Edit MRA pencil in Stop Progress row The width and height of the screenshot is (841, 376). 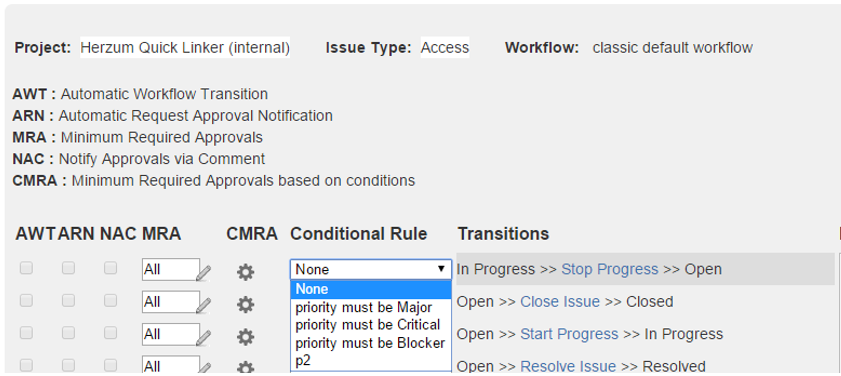click(204, 272)
